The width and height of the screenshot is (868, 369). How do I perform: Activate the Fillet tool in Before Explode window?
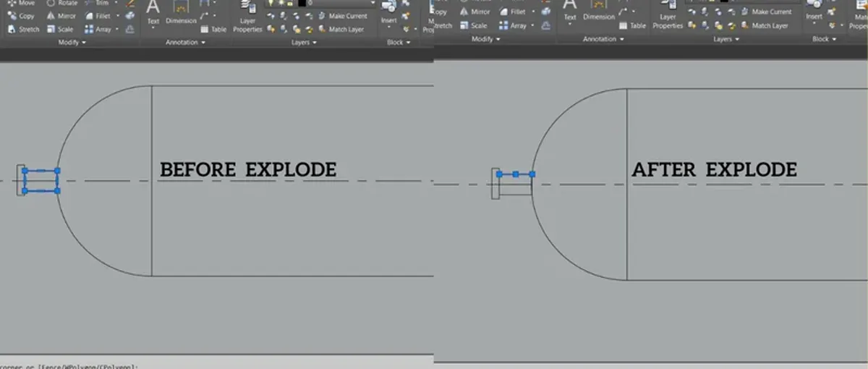pyautogui.click(x=98, y=16)
